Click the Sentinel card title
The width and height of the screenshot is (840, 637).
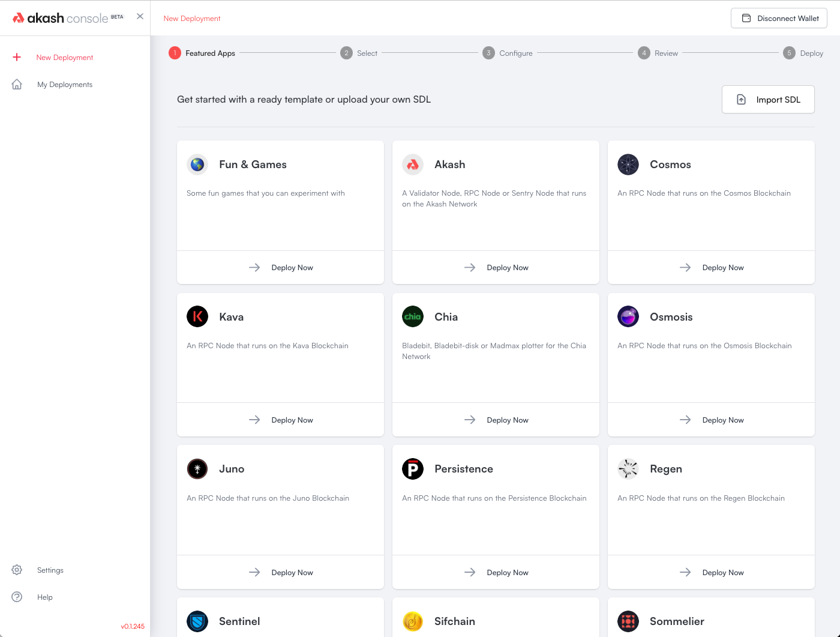point(239,621)
